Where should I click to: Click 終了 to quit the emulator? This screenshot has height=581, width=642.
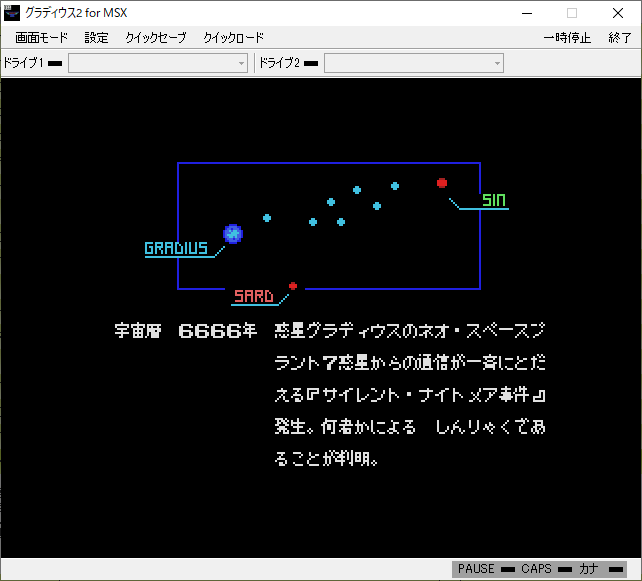pyautogui.click(x=620, y=38)
